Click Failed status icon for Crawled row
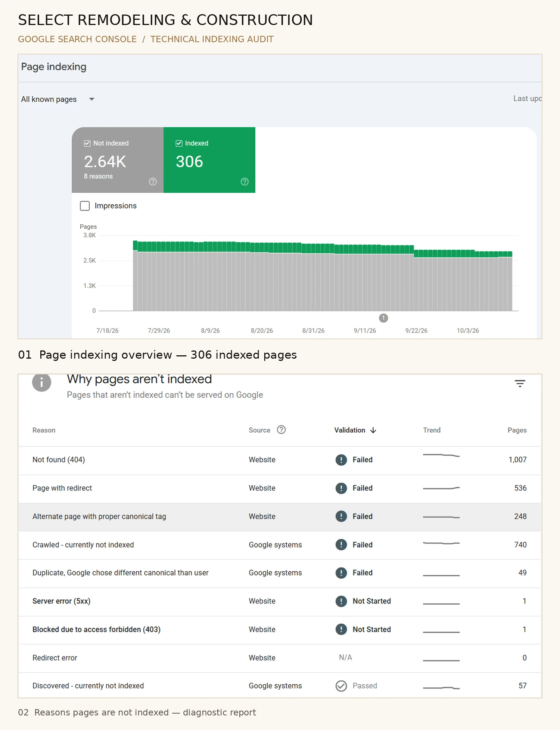This screenshot has width=560, height=730. coord(341,545)
